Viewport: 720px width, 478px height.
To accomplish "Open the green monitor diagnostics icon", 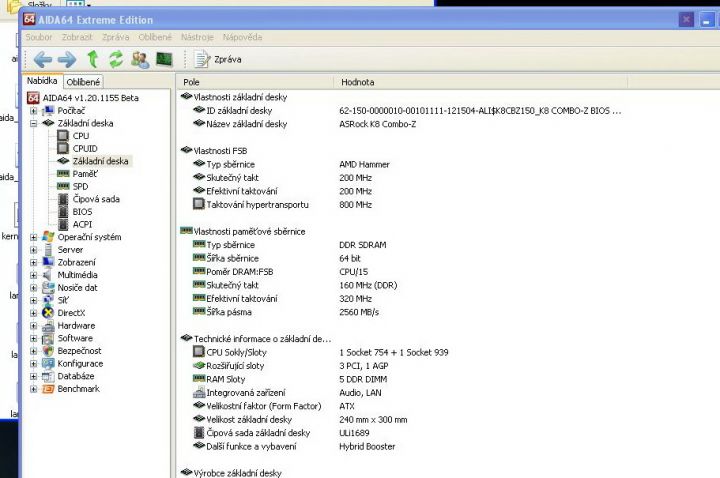I will [164, 59].
